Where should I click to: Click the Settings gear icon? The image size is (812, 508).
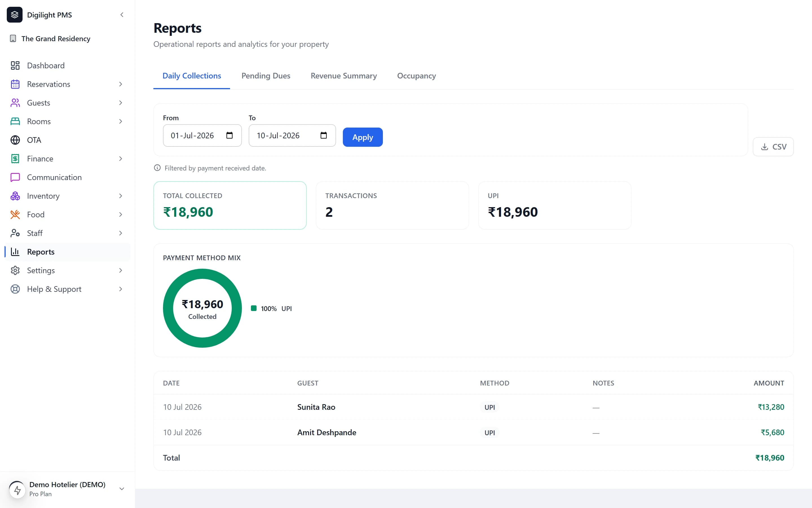pyautogui.click(x=15, y=270)
